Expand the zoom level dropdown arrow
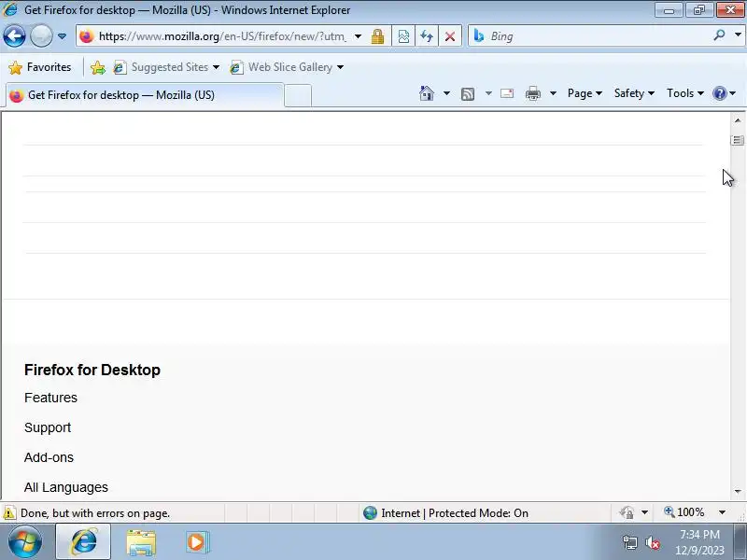This screenshot has width=747, height=560. (722, 512)
